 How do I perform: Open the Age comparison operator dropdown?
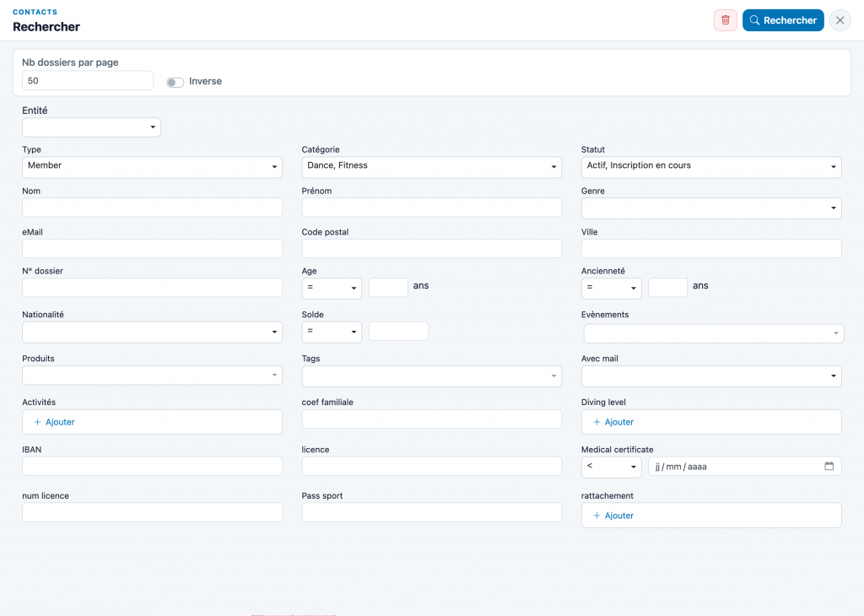tap(332, 288)
